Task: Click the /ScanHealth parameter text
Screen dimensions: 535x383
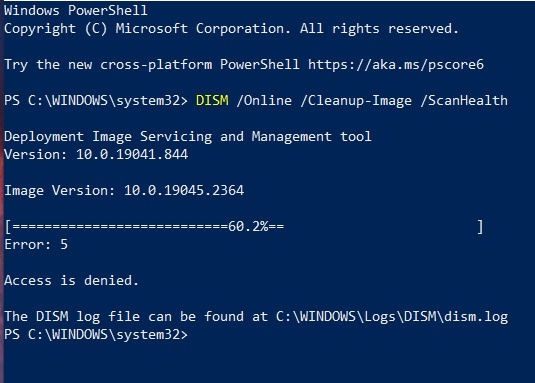Action: pos(464,101)
